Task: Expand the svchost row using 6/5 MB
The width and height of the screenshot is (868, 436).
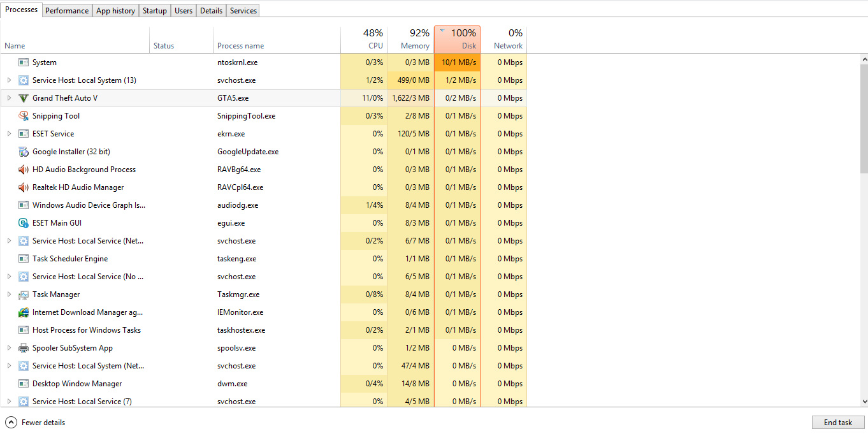Action: (9, 277)
